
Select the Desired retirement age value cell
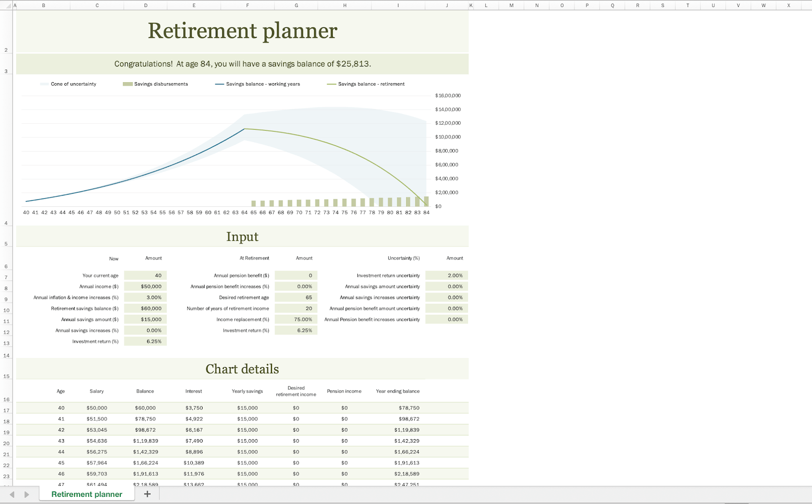(296, 298)
